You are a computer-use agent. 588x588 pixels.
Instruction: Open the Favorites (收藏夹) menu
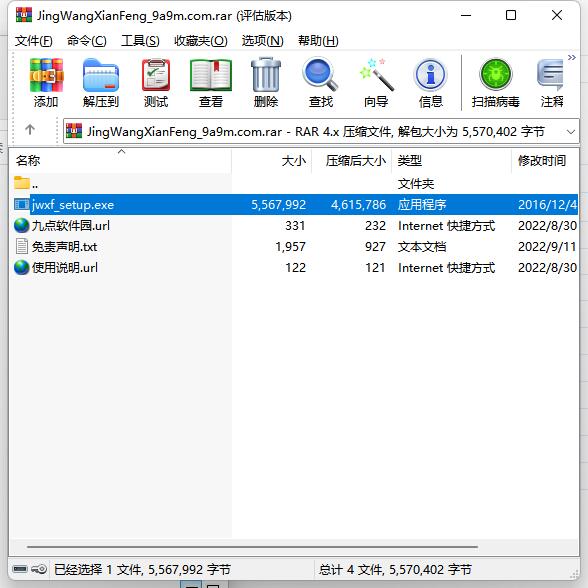[201, 40]
